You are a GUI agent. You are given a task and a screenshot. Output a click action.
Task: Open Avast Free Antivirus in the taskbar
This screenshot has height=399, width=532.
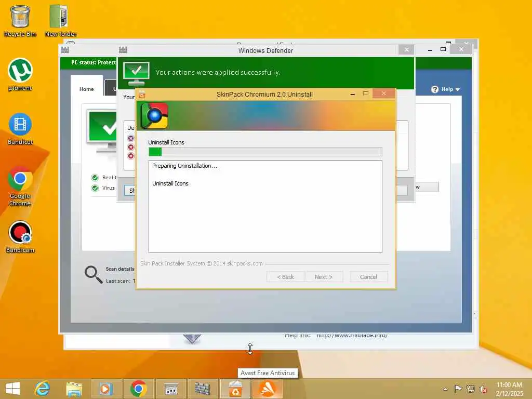[268, 389]
